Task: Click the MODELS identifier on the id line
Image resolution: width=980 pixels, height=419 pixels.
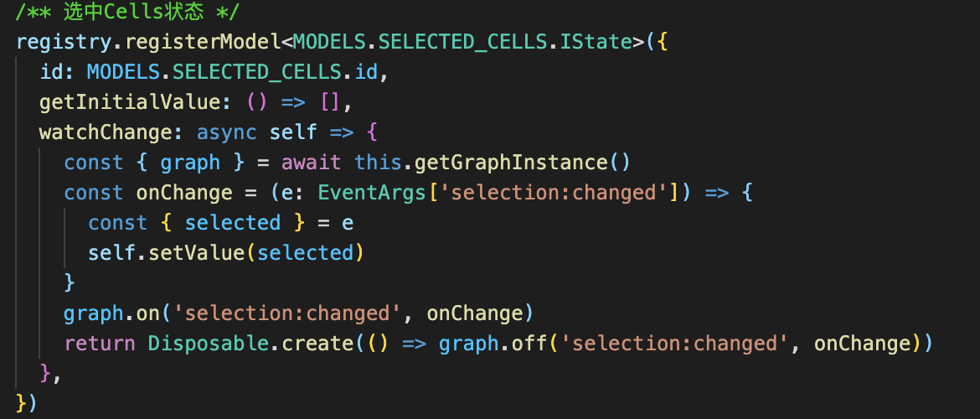Action: (x=124, y=72)
